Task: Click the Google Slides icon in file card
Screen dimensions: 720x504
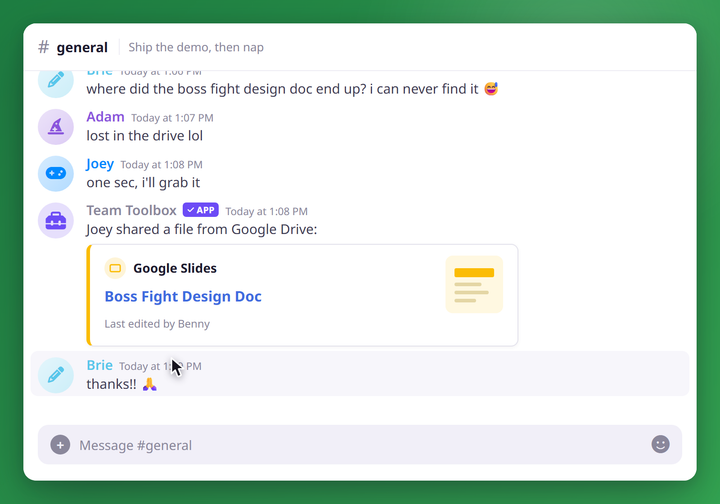Action: 115,268
